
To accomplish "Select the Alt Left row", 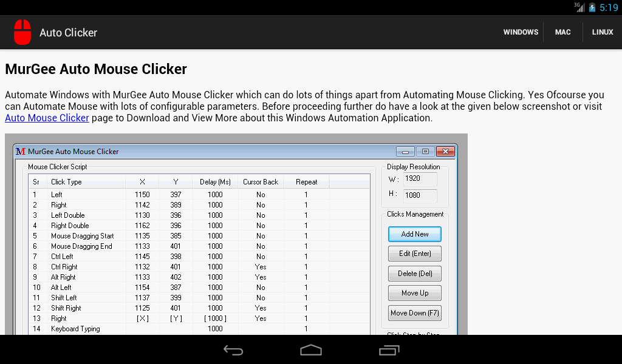I will 199,287.
